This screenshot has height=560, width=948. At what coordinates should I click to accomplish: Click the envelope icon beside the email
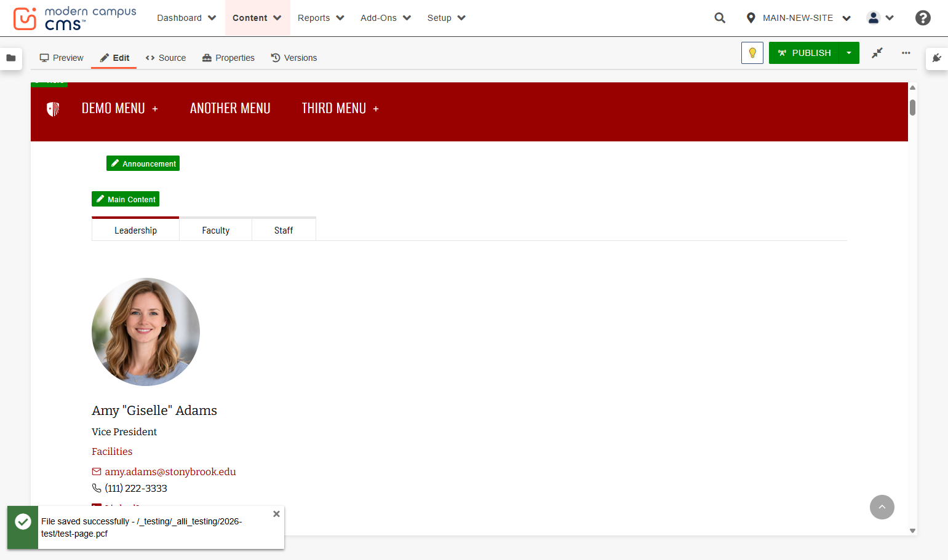pyautogui.click(x=97, y=471)
